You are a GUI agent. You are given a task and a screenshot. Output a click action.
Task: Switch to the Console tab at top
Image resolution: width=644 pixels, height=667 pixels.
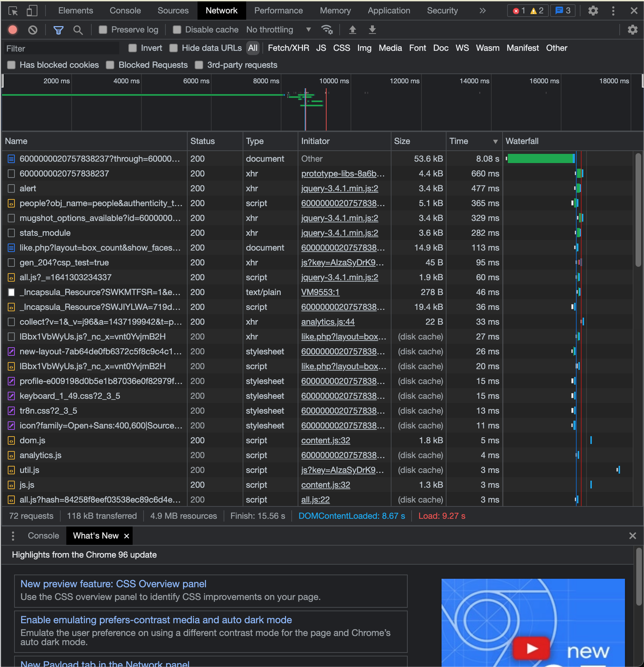point(125,11)
